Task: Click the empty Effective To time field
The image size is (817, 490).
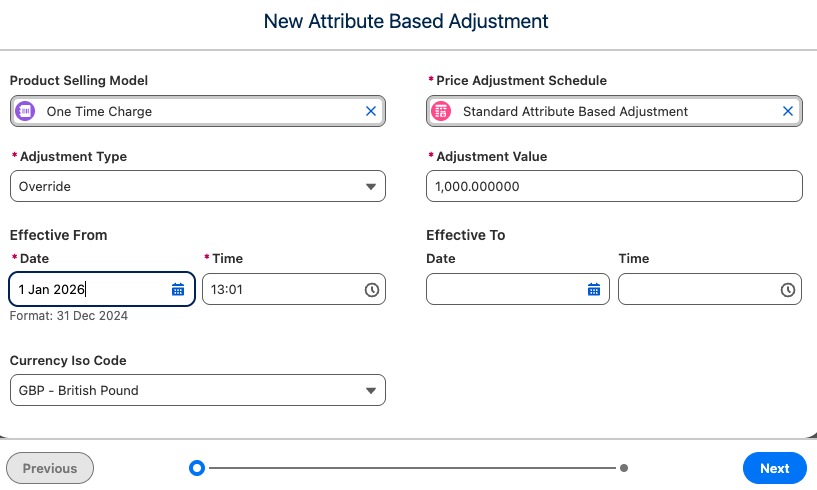Action: click(x=697, y=289)
